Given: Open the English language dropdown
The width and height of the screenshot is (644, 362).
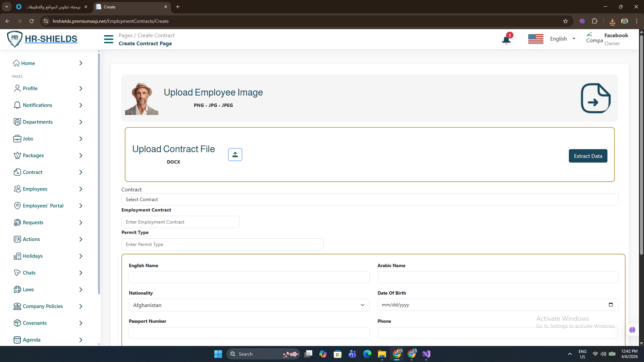Looking at the screenshot, I should click(x=562, y=39).
